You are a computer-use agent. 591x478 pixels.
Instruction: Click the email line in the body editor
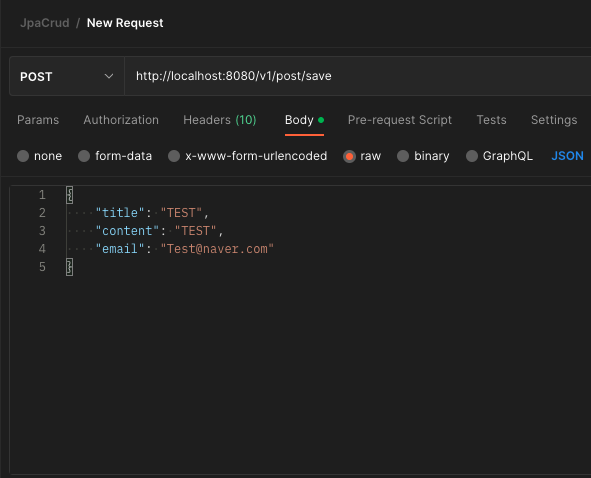click(x=185, y=249)
